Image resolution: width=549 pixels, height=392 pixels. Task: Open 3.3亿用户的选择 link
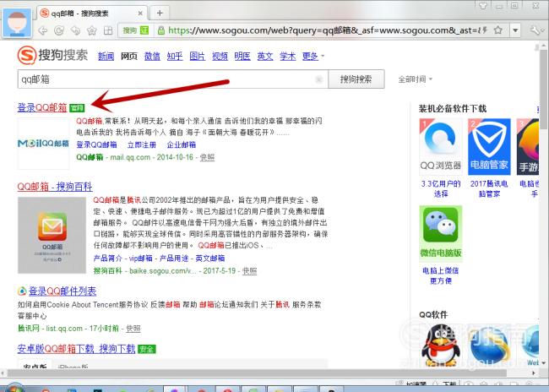(x=441, y=188)
